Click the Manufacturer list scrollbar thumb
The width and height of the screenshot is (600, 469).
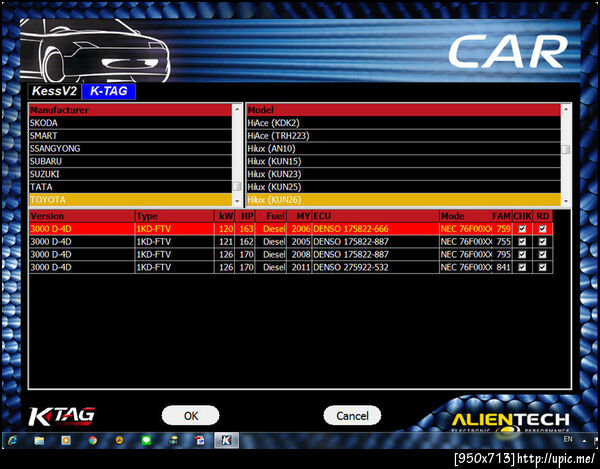tap(237, 186)
